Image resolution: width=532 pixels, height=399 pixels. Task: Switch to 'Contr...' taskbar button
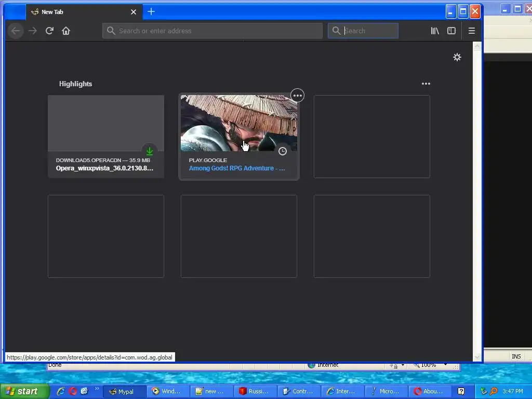[x=299, y=392]
